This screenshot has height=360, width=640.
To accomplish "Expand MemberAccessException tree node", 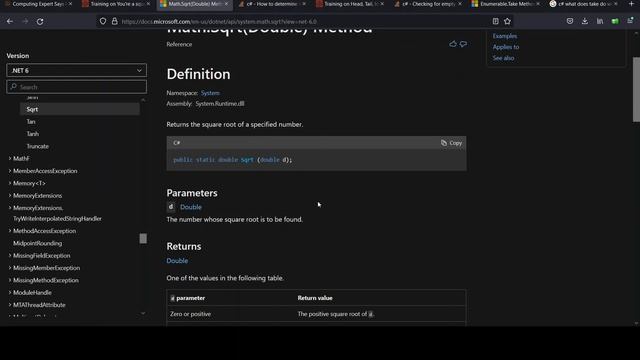I will 10,171.
